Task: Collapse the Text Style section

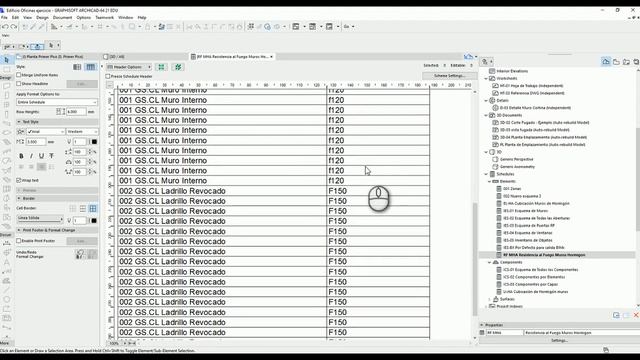Action: 19,122
